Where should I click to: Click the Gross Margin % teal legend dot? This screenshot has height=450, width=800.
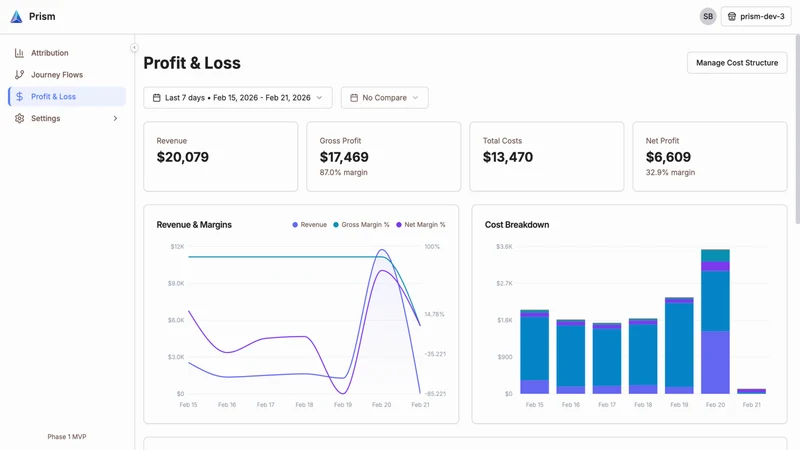(x=336, y=224)
